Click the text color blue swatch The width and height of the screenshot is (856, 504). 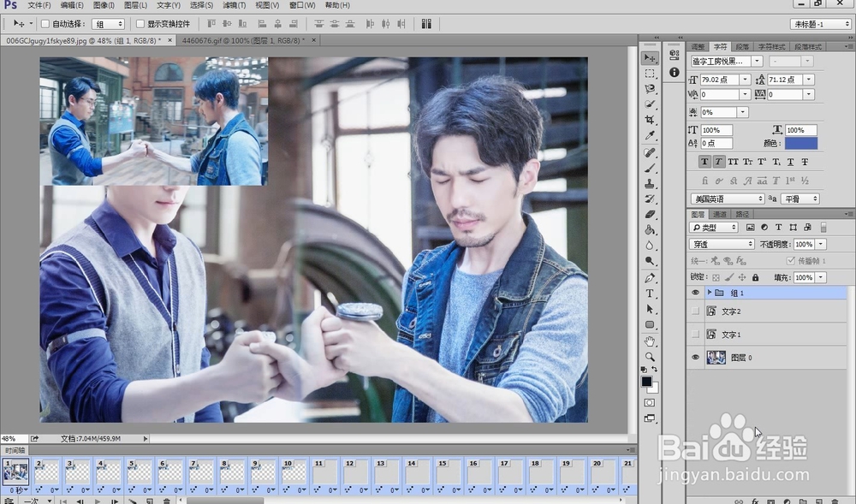coord(801,144)
